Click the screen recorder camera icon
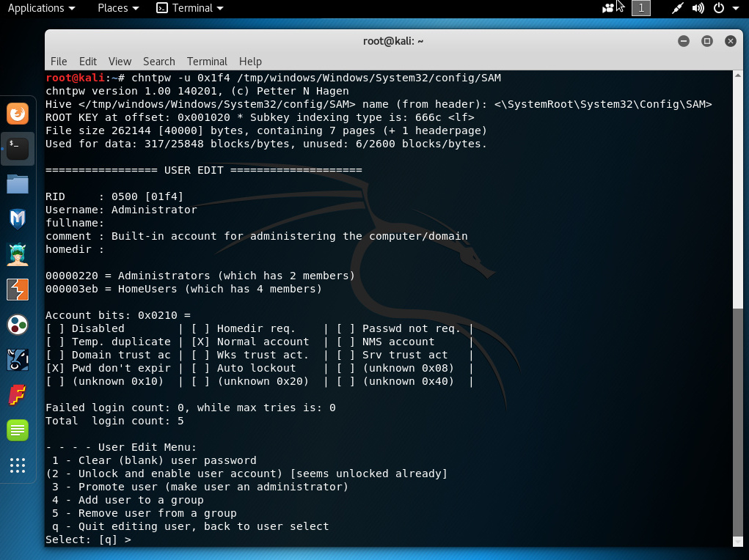The height and width of the screenshot is (560, 749). pos(608,8)
